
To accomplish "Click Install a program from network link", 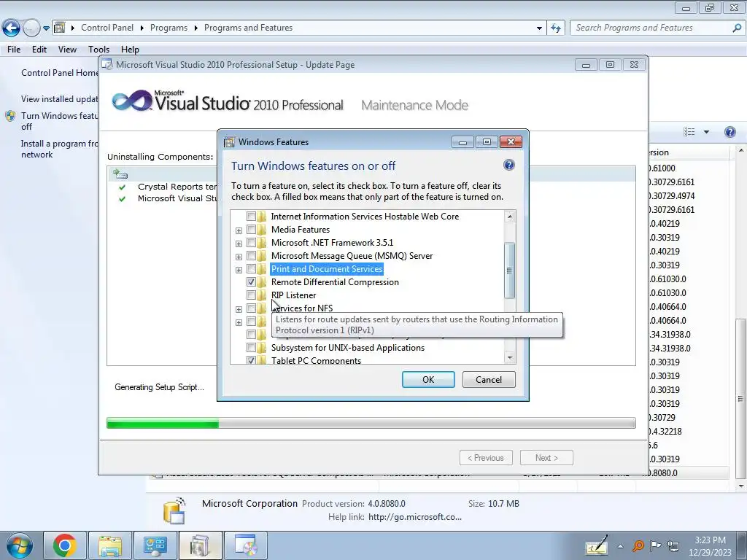I will coord(59,149).
